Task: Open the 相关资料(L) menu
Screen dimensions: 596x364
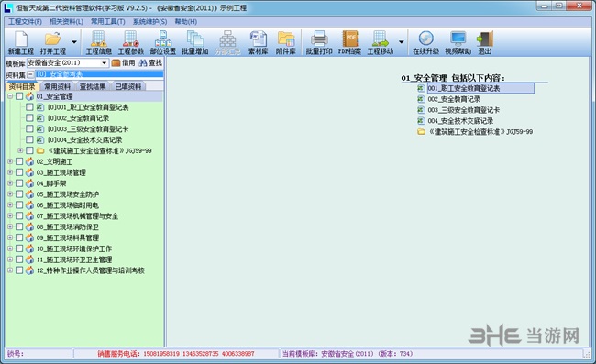Action: [66, 22]
